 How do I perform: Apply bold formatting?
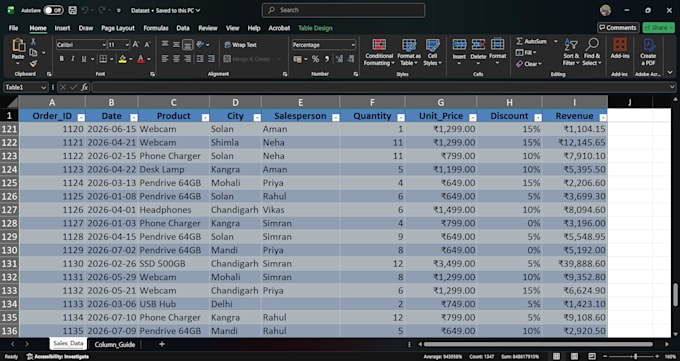(62, 59)
